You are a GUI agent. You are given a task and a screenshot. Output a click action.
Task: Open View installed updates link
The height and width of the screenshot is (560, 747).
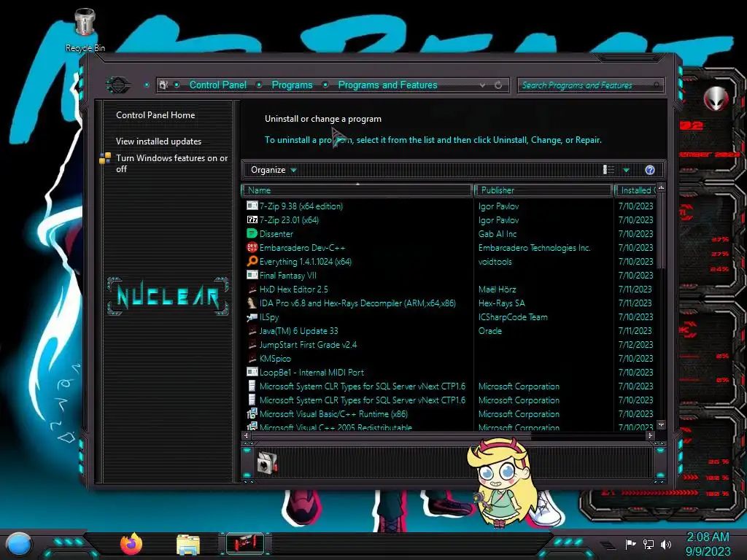158,141
